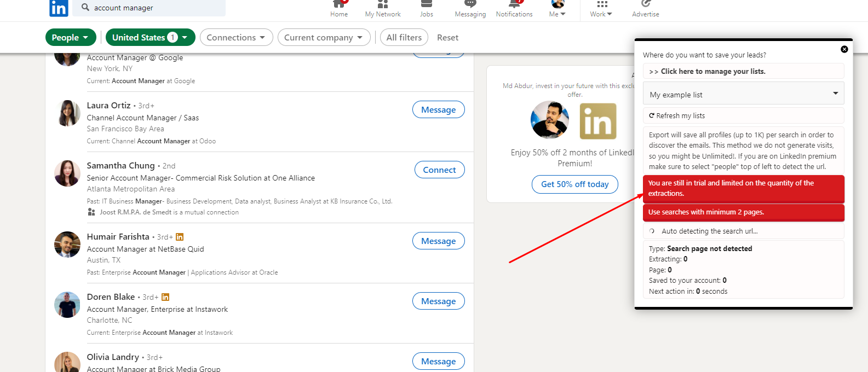Open Doren Blake's profile name
The width and height of the screenshot is (868, 372).
pyautogui.click(x=111, y=297)
